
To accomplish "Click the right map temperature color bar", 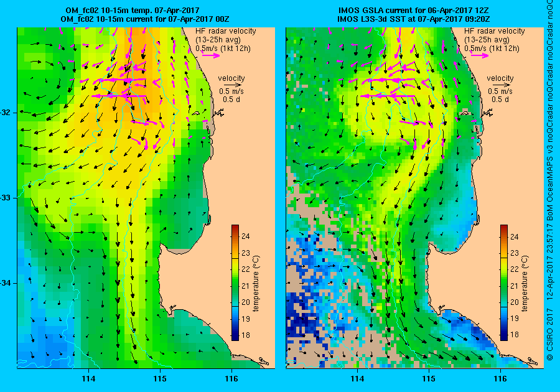I will tap(503, 282).
